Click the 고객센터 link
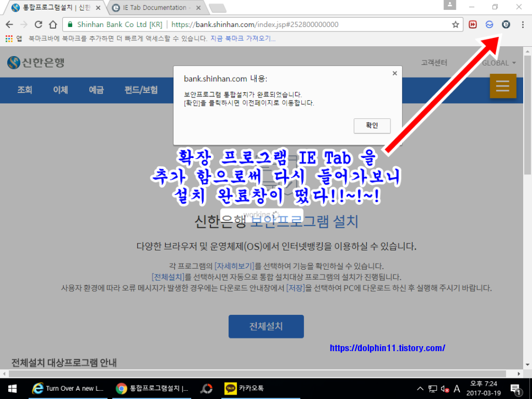The width and height of the screenshot is (532, 399). 434,63
